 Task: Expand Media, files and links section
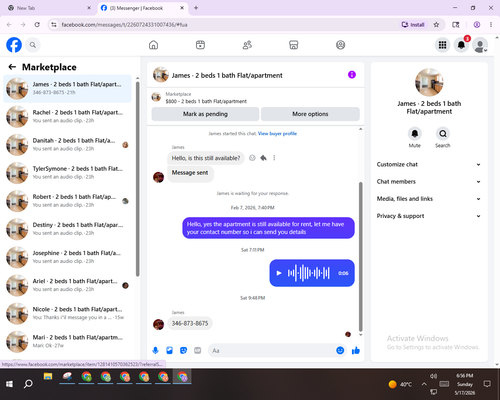429,199
